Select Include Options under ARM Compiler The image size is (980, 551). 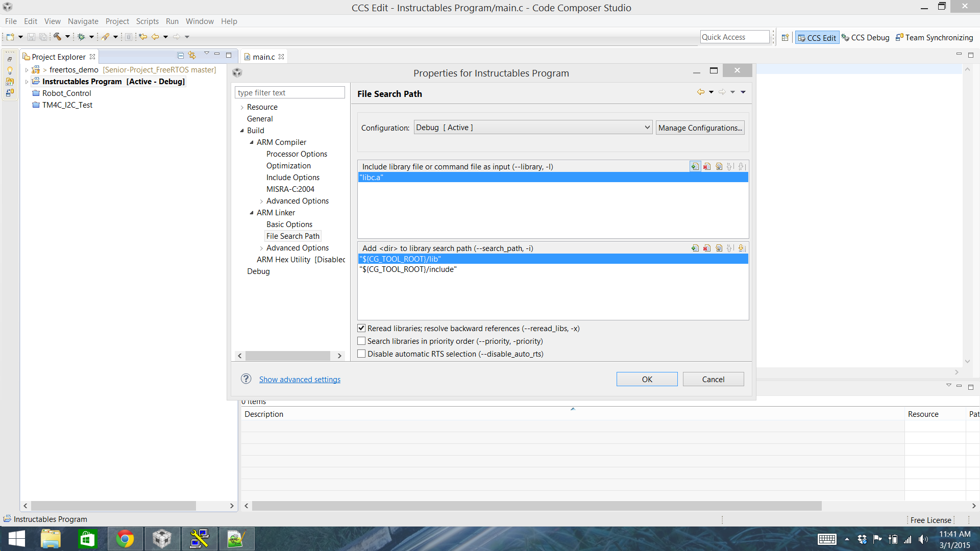click(292, 178)
